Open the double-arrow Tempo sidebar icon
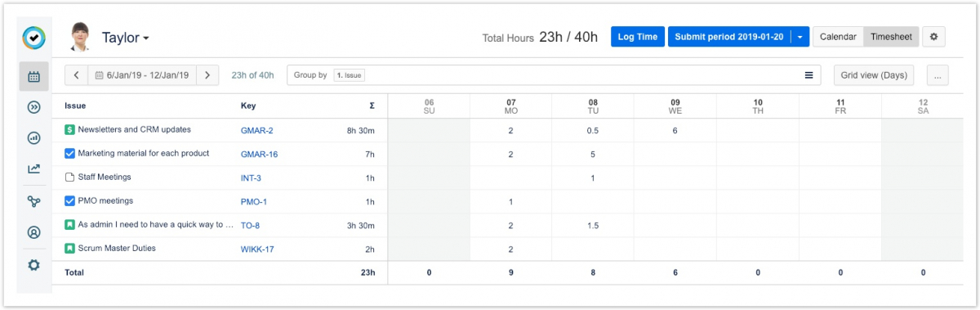Image resolution: width=980 pixels, height=310 pixels. tap(33, 107)
